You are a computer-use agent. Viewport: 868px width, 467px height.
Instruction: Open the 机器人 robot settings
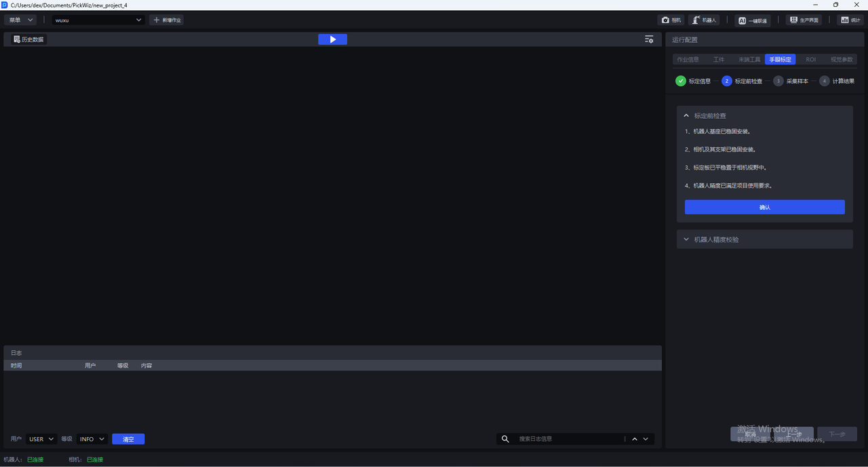coord(704,20)
